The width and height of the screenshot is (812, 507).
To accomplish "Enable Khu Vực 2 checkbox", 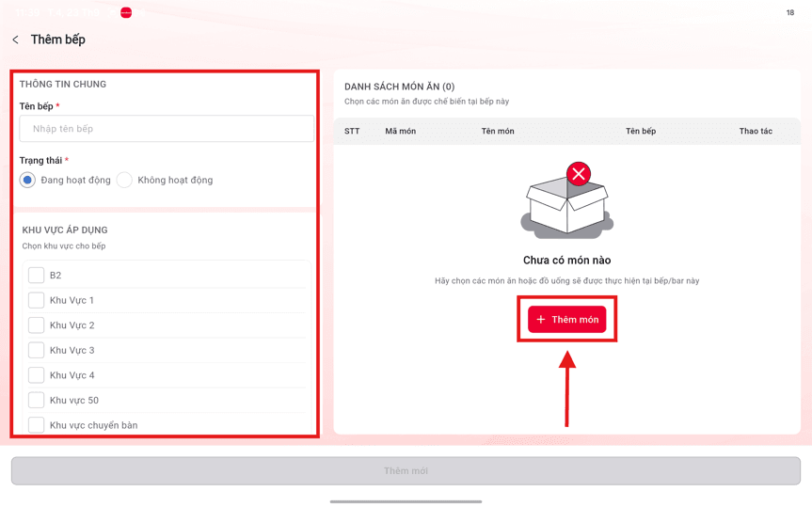I will (x=37, y=325).
